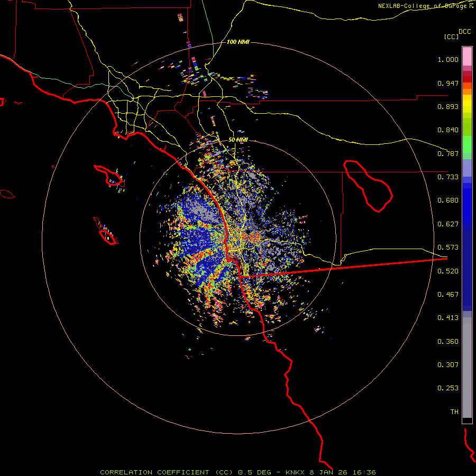Click the 50 NMI range ring label

(x=238, y=140)
